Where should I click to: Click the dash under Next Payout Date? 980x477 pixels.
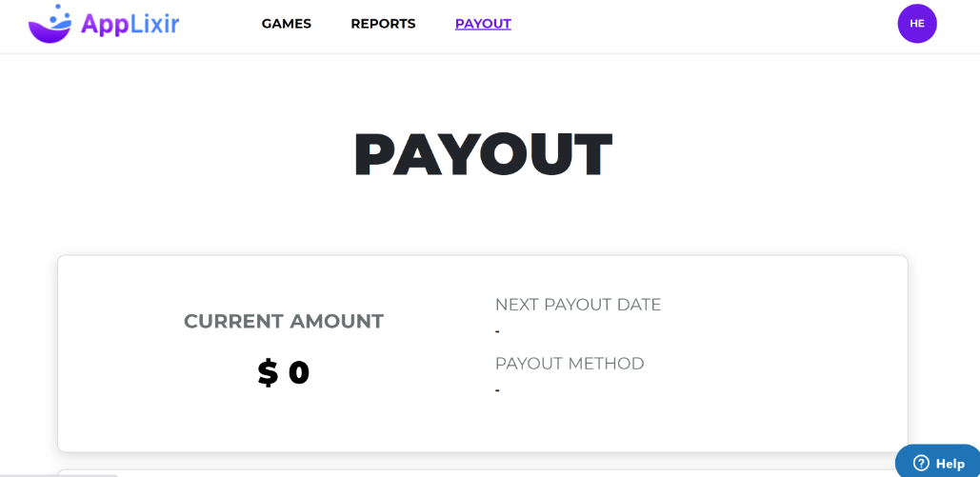click(x=497, y=331)
